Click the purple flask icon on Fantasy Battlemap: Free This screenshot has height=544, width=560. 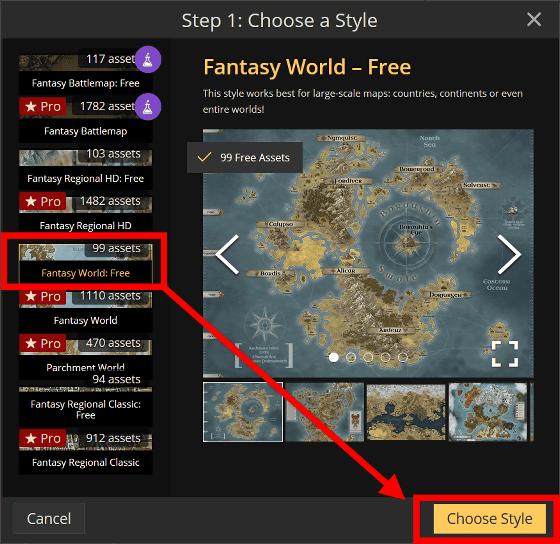tap(148, 59)
